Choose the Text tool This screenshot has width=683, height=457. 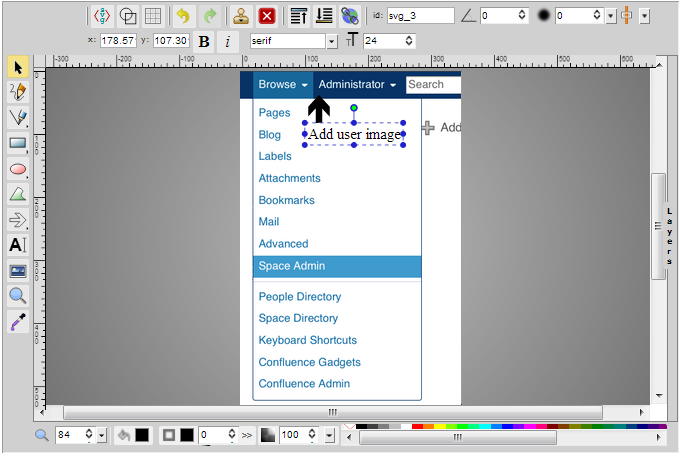pos(18,245)
